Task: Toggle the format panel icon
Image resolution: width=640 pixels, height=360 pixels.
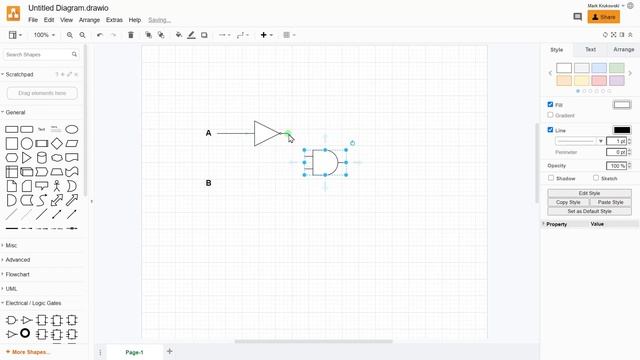Action: point(622,35)
